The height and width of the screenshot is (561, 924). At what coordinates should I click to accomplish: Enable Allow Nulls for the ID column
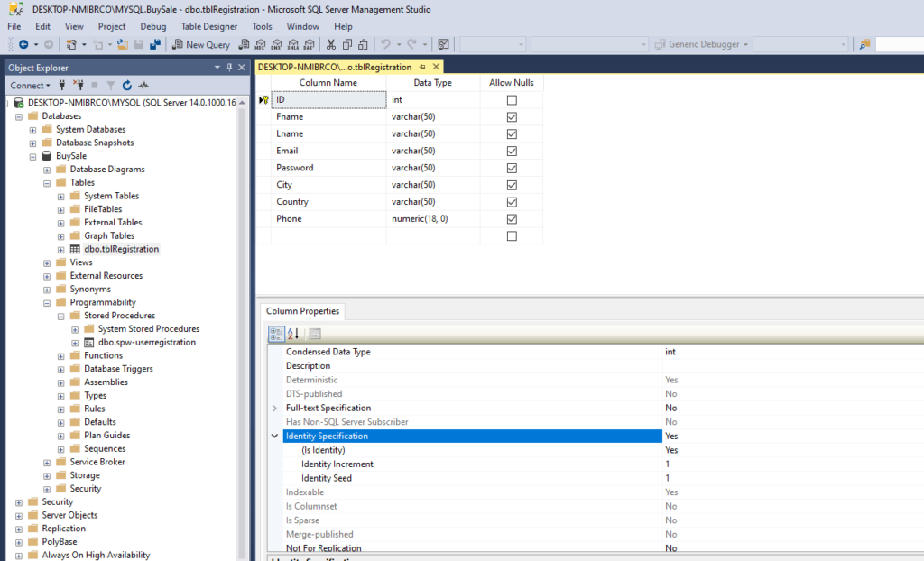pos(512,100)
